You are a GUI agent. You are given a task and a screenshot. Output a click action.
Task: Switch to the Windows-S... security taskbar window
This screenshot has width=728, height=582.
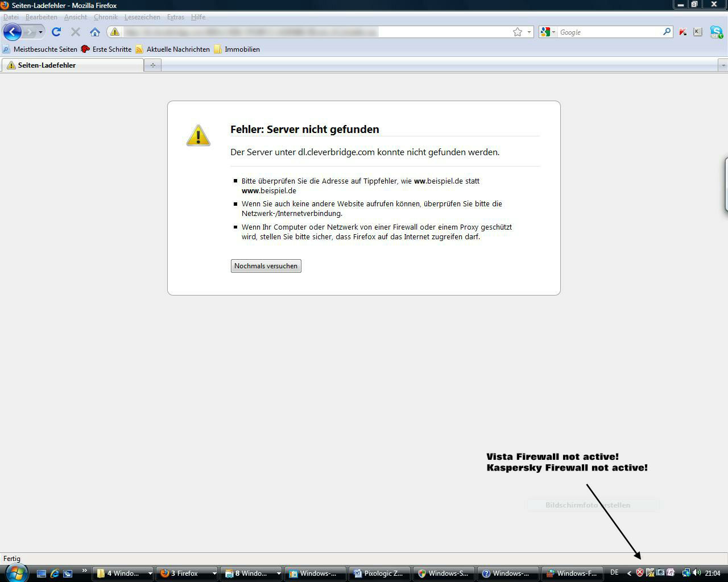tap(444, 573)
